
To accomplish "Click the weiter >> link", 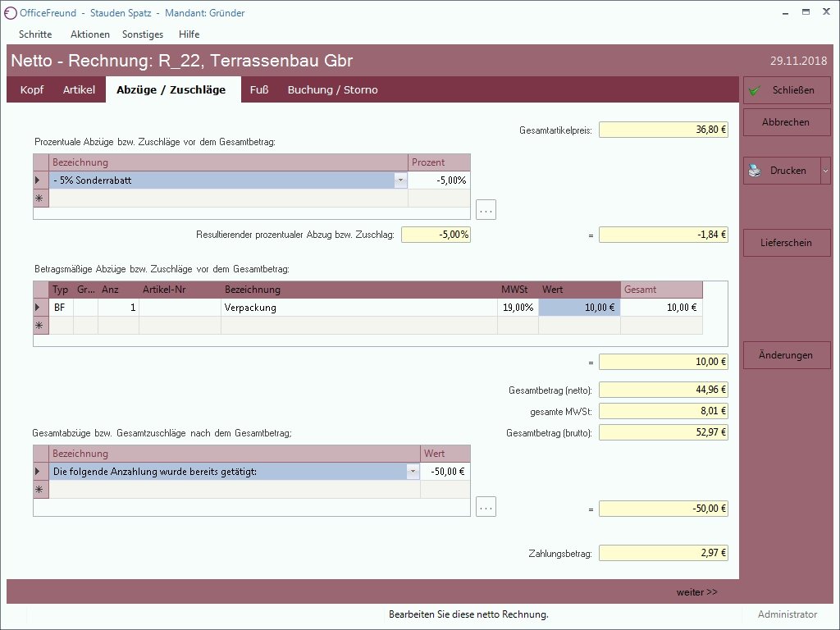I will point(696,592).
